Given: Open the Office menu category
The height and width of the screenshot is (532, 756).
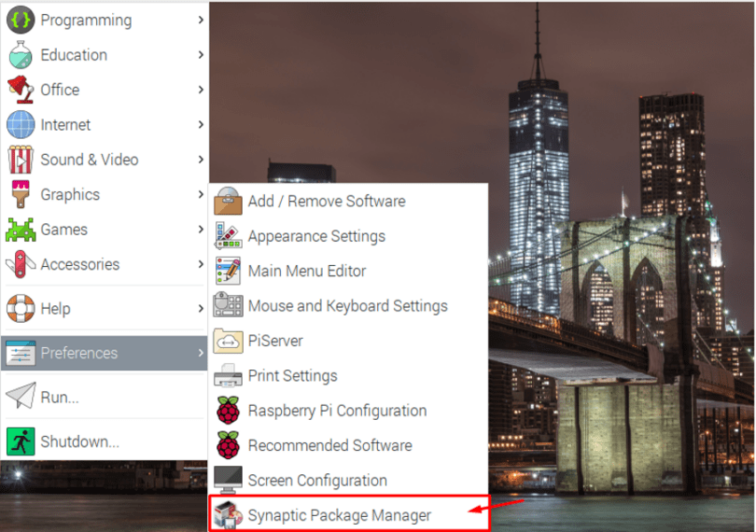Looking at the screenshot, I should [105, 90].
